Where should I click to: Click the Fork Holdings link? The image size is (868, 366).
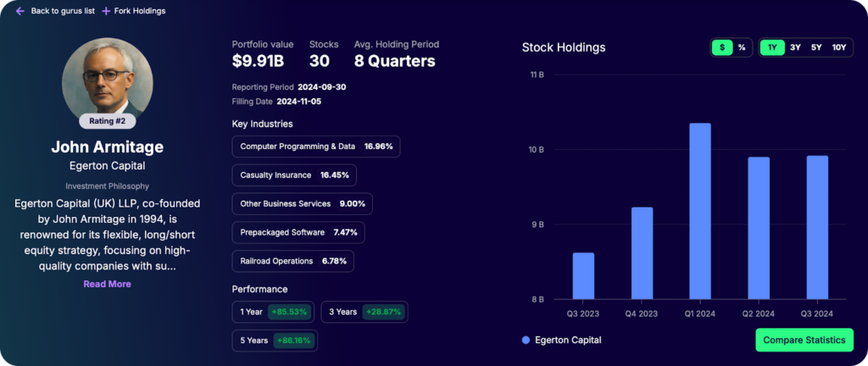tap(140, 11)
